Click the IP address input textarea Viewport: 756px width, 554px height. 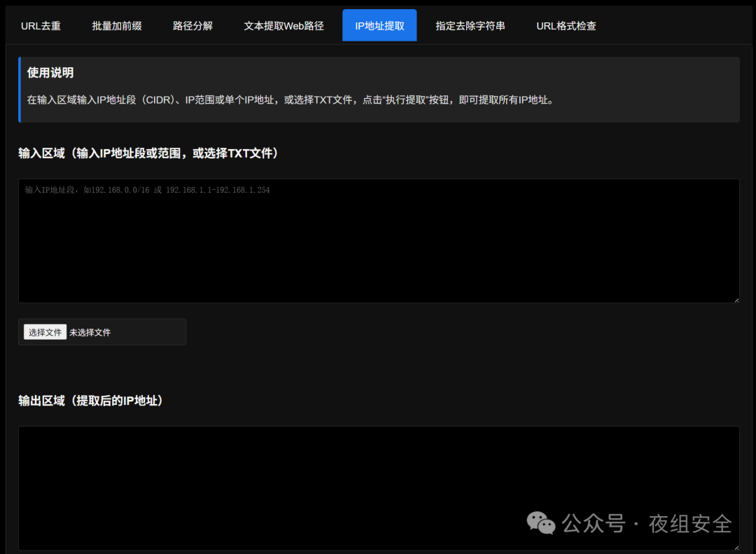tap(378, 241)
